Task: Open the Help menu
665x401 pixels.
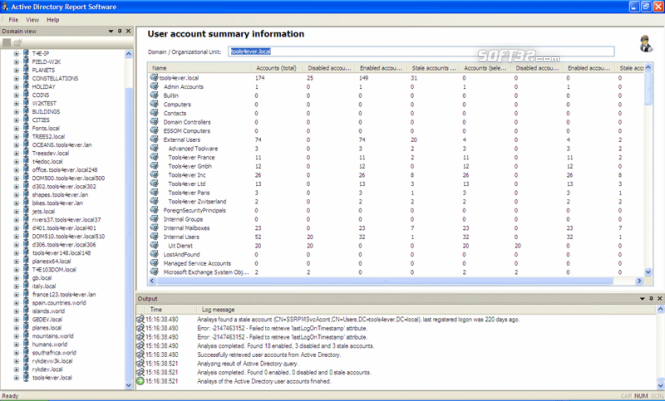Action: [53, 19]
